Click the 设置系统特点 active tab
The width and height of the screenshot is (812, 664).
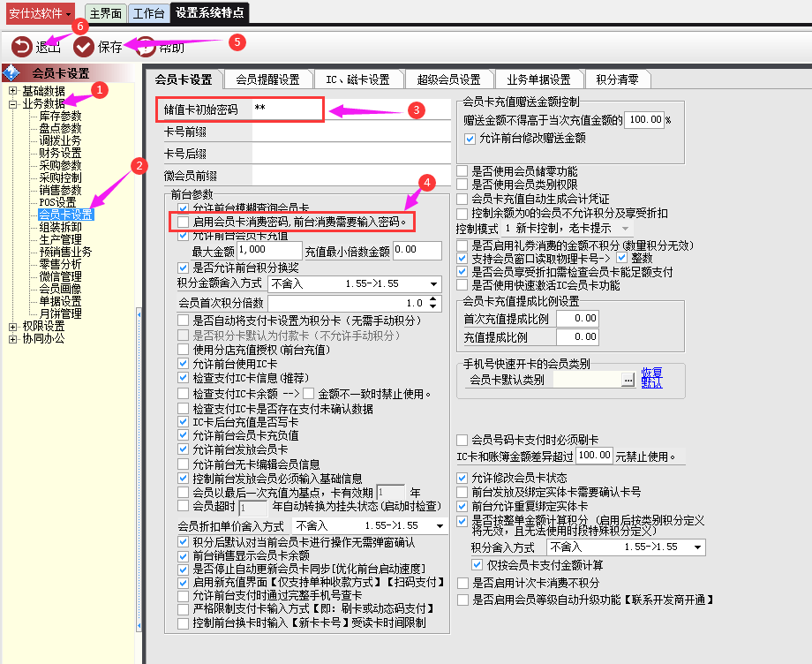click(x=210, y=13)
